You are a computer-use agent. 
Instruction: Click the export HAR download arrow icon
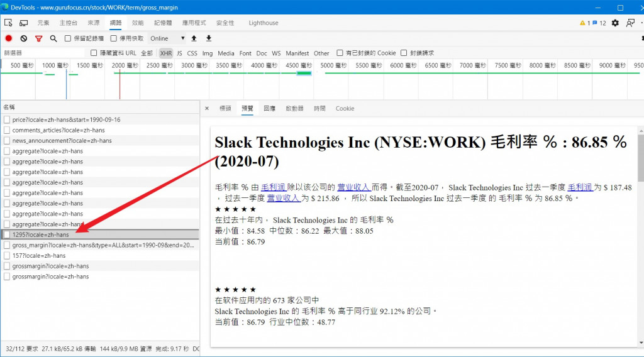coord(209,38)
